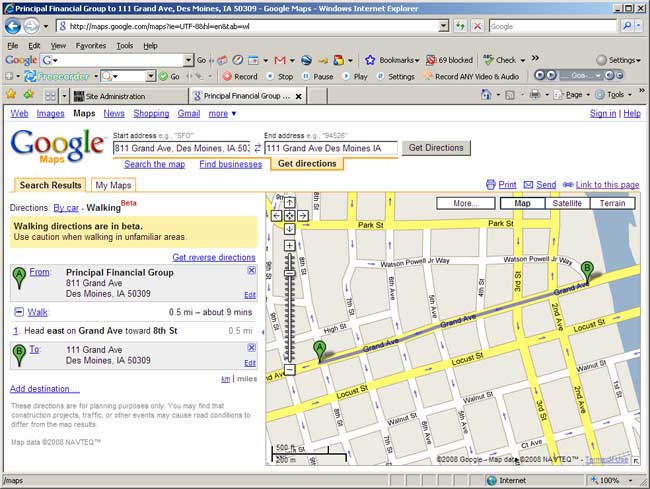Click Get reverse directions link
This screenshot has height=489, width=650.
pyautogui.click(x=213, y=257)
